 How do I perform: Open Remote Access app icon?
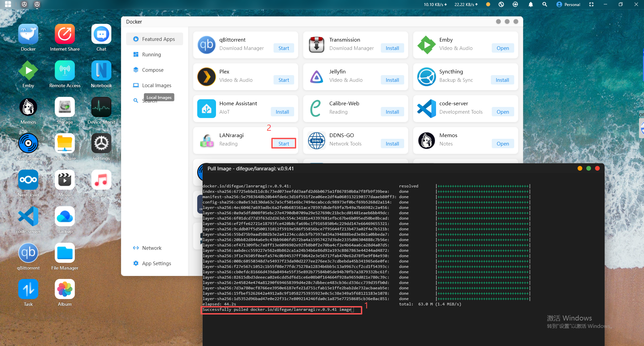click(x=65, y=71)
